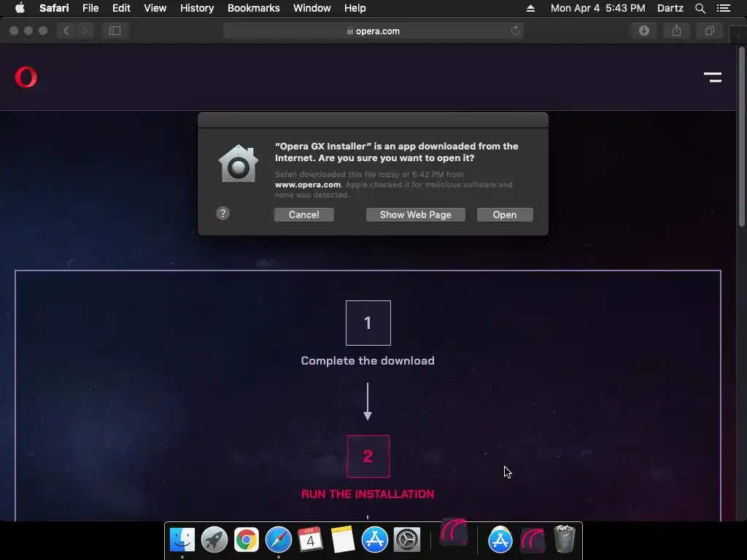Open the hamburger menu on Opera page
747x560 pixels.
(713, 77)
